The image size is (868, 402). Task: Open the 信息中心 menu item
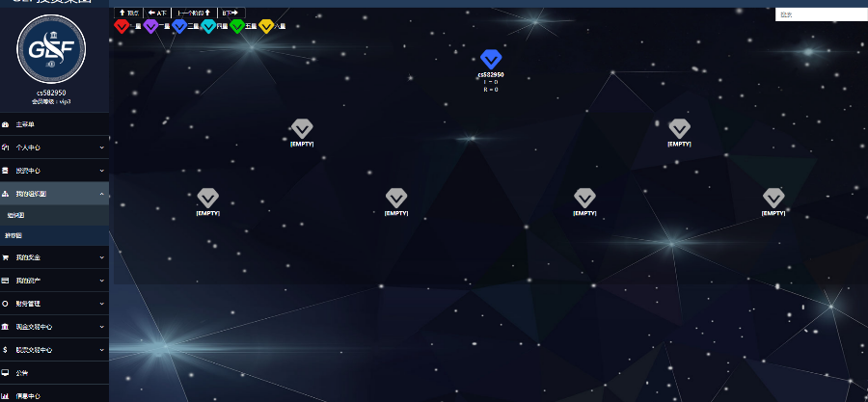[54, 394]
